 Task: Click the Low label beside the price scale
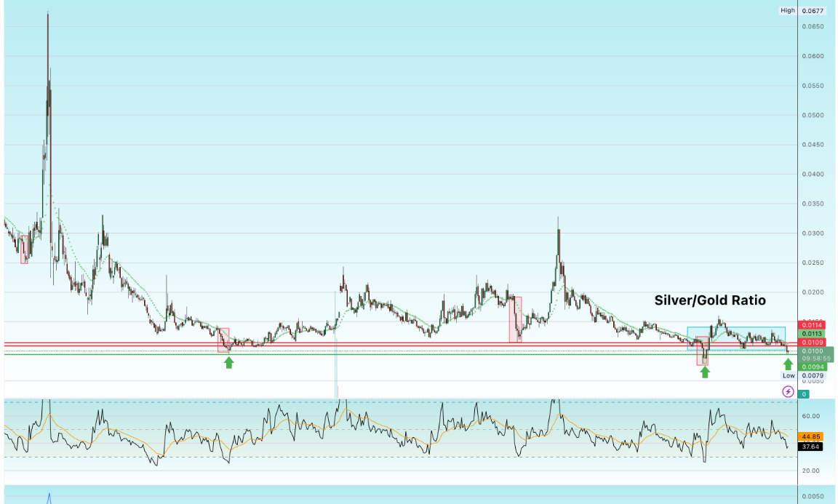pos(788,375)
